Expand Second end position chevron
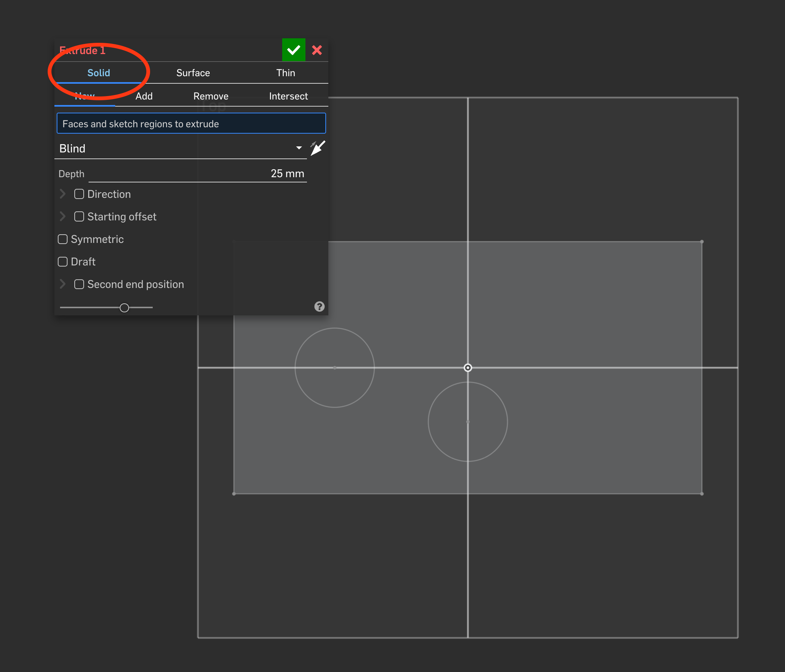This screenshot has width=785, height=672. 63,284
